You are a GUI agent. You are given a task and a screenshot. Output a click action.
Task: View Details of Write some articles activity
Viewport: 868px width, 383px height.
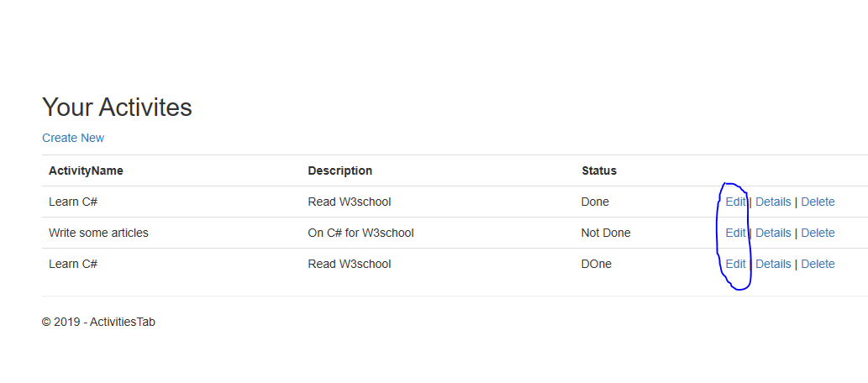[x=773, y=233]
